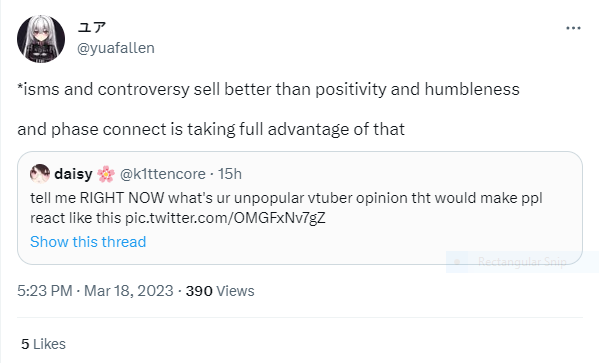Open the 5 Likes list
The width and height of the screenshot is (599, 363).
(43, 344)
